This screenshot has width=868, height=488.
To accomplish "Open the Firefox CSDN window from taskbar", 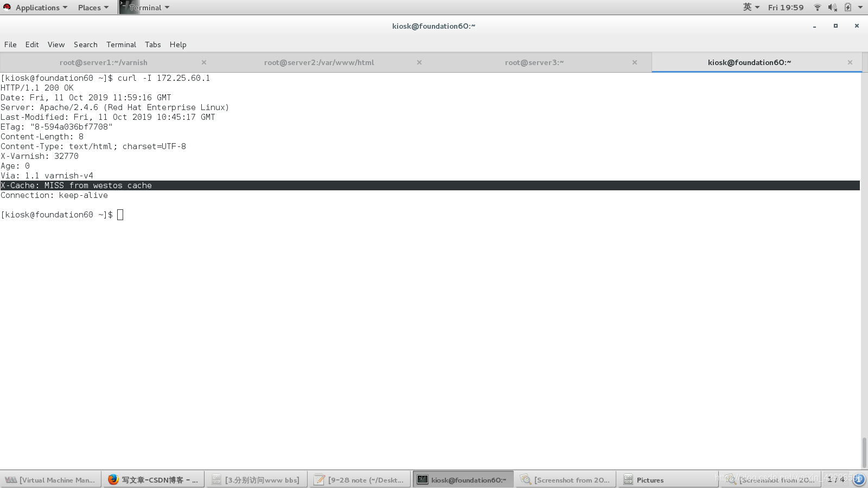I will [x=154, y=480].
